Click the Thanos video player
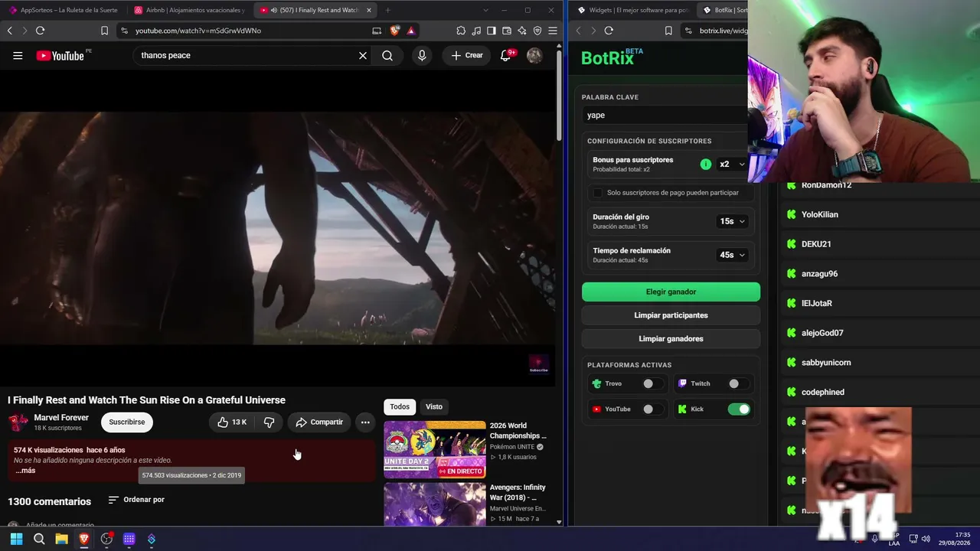This screenshot has height=551, width=980. (x=277, y=228)
